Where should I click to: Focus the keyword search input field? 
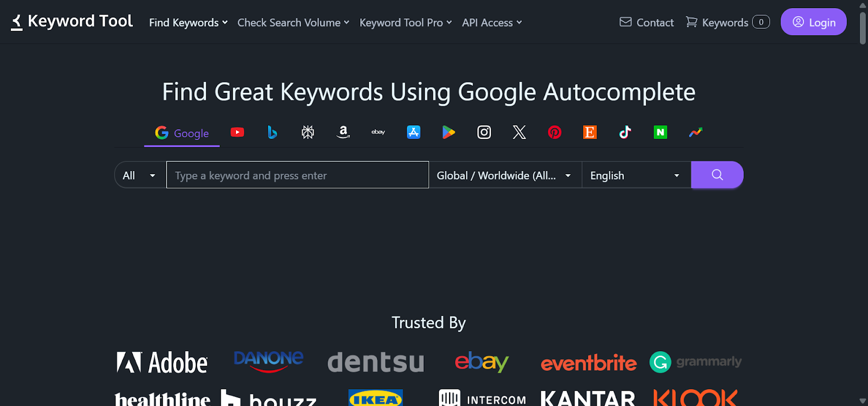click(297, 175)
